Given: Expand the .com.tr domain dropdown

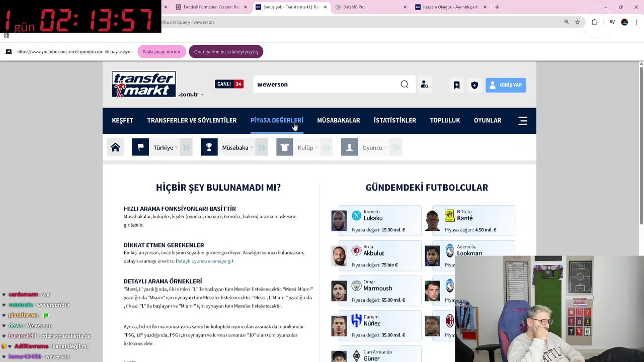Looking at the screenshot, I should tap(202, 95).
